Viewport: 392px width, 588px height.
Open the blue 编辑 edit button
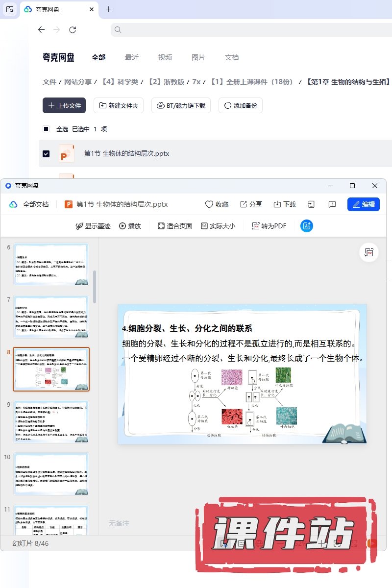(363, 204)
